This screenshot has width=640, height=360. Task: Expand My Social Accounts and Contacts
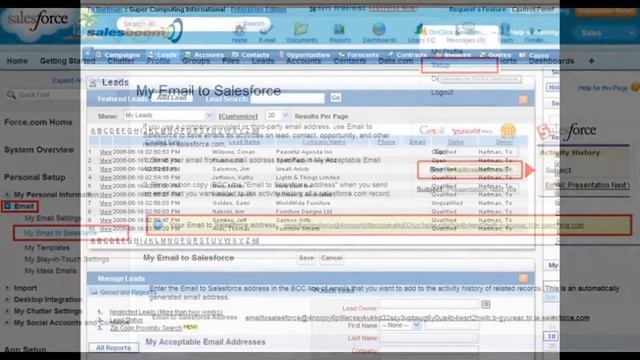pos(7,322)
